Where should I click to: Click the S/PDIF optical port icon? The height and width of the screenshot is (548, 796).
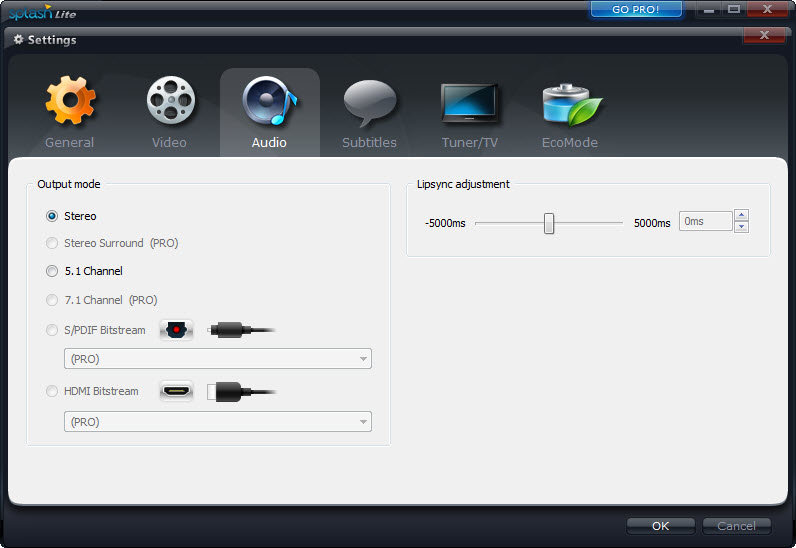tap(176, 330)
